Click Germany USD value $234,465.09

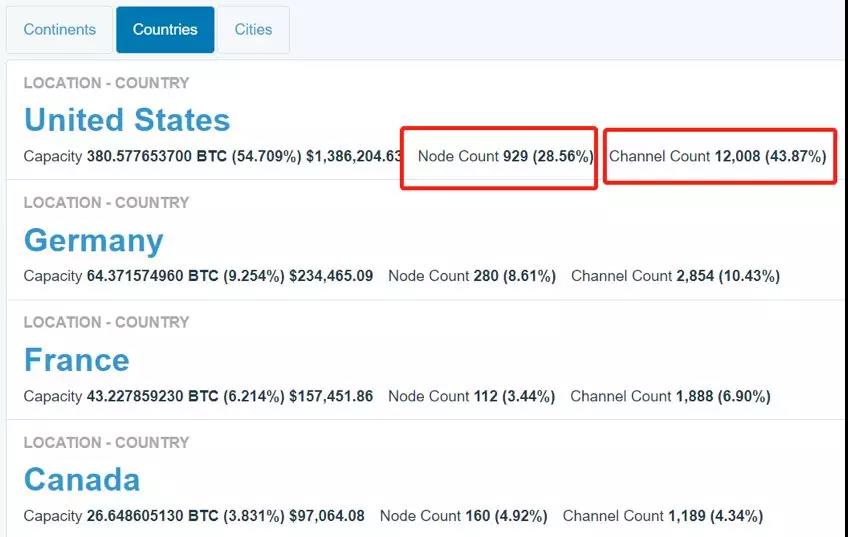331,276
